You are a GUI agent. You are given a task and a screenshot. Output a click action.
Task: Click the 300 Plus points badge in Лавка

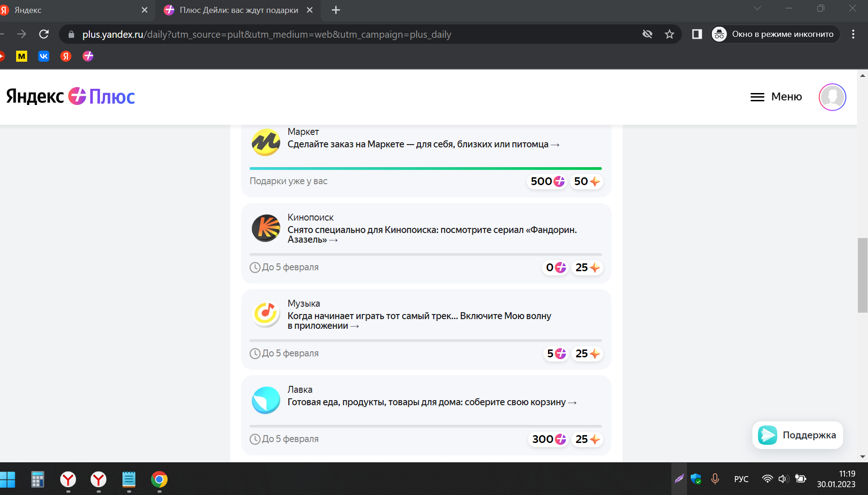[548, 439]
